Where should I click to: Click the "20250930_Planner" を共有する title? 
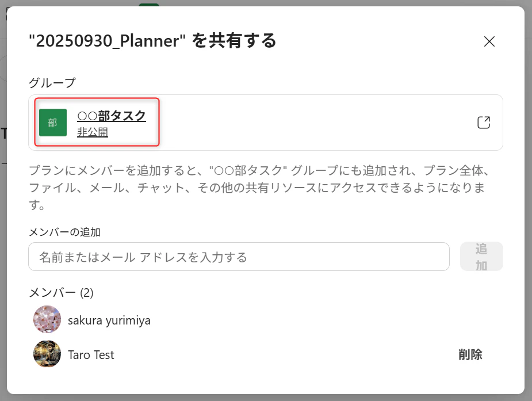click(x=152, y=41)
